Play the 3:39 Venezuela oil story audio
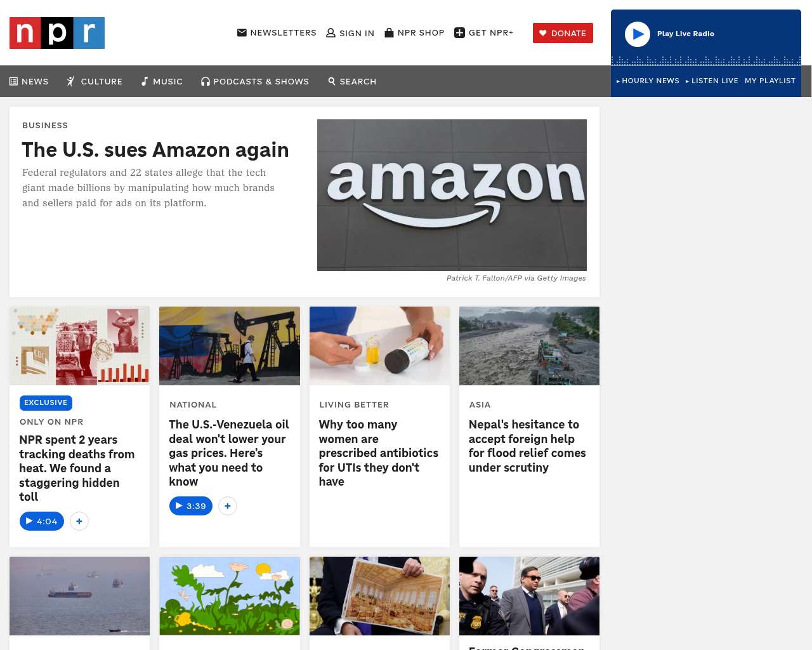The width and height of the screenshot is (812, 650). click(x=191, y=506)
